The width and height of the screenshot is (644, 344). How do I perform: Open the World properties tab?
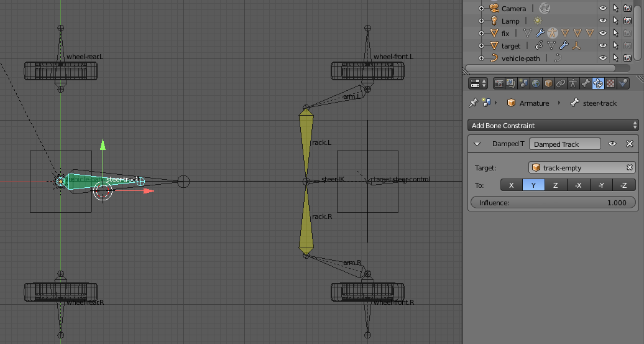pos(536,83)
